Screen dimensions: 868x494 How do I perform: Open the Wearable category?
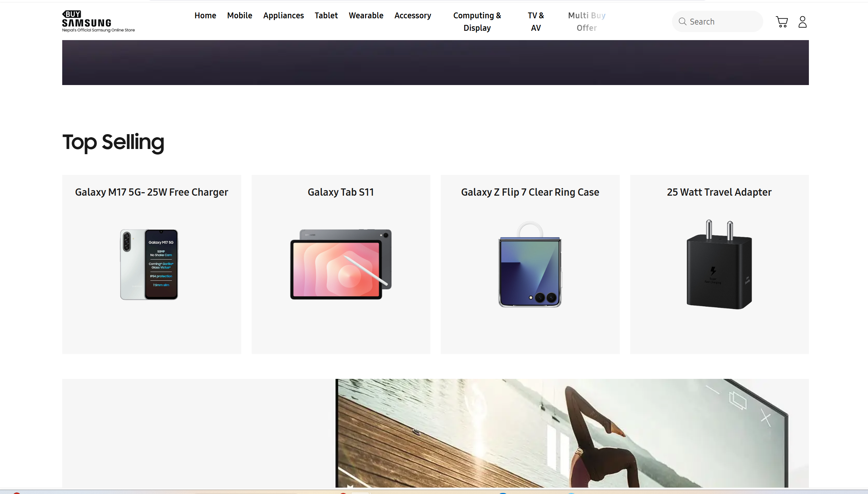pos(366,15)
